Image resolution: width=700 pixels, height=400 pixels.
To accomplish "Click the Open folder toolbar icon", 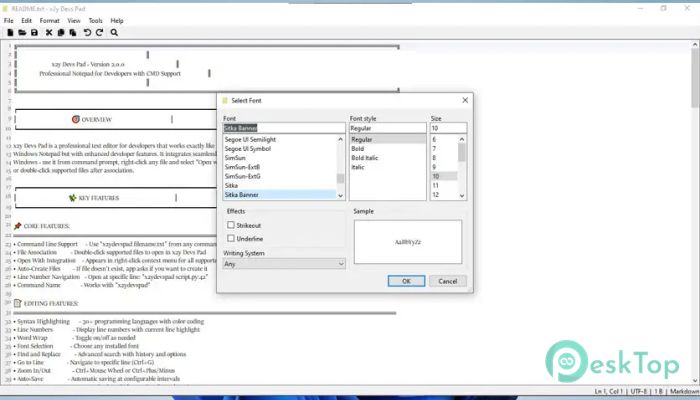I will (x=22, y=33).
